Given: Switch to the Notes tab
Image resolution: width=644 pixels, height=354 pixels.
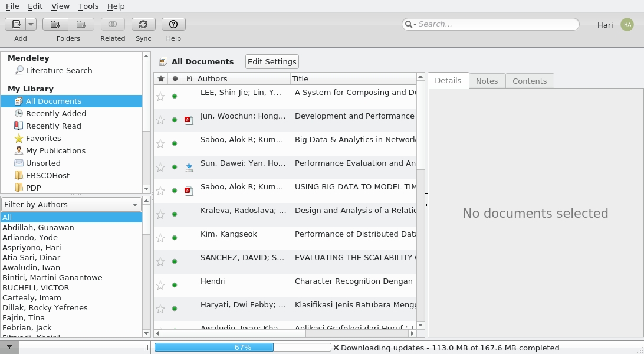Looking at the screenshot, I should 487,81.
